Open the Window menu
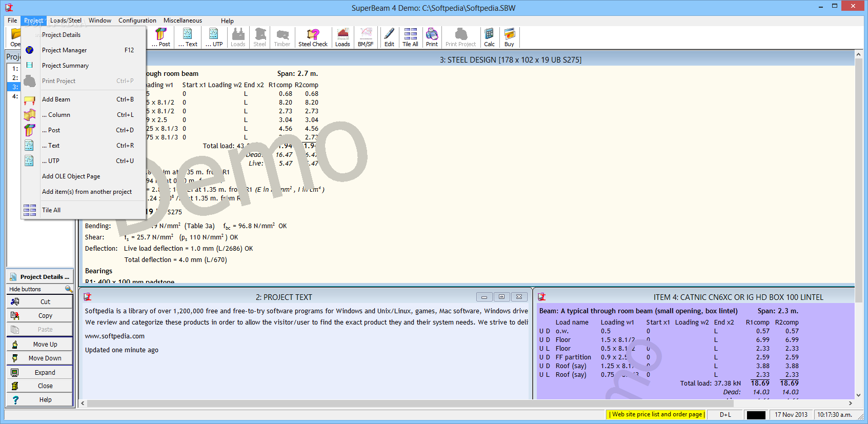Viewport: 868px width, 424px height. pyautogui.click(x=100, y=21)
